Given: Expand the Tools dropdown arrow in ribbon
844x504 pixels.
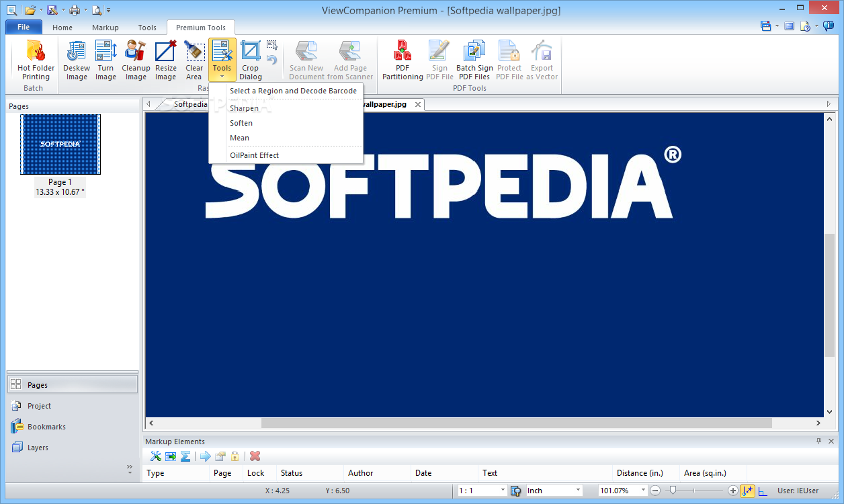Looking at the screenshot, I should click(222, 77).
